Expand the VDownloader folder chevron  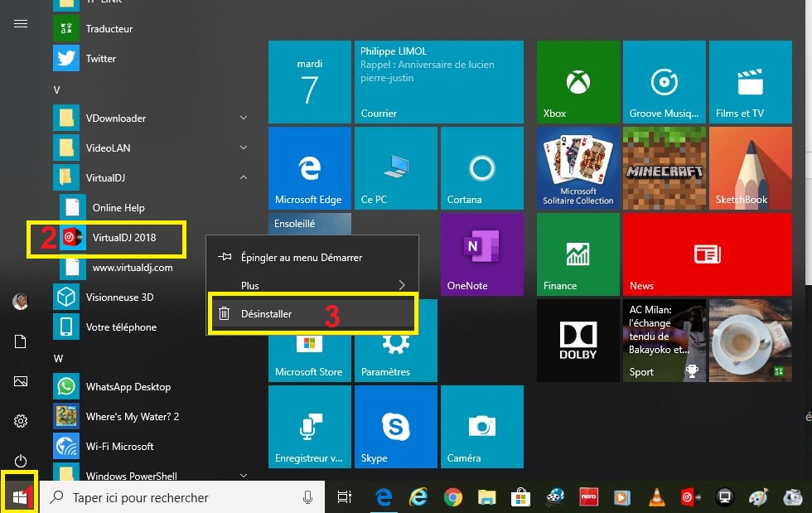(244, 119)
